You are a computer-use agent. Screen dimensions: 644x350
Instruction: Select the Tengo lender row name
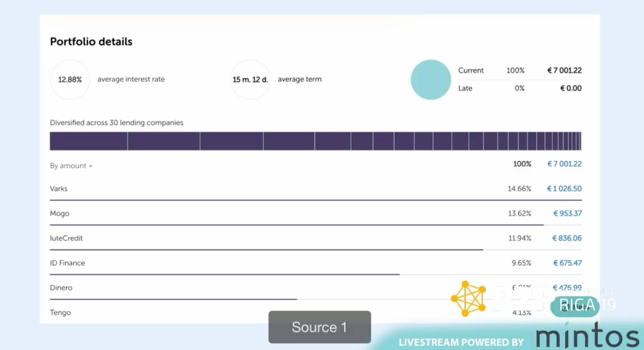point(60,312)
